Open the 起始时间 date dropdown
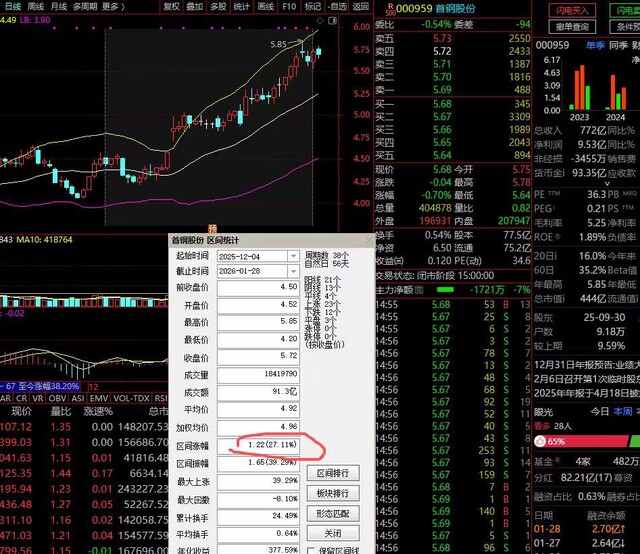The width and height of the screenshot is (640, 554). coord(293,256)
